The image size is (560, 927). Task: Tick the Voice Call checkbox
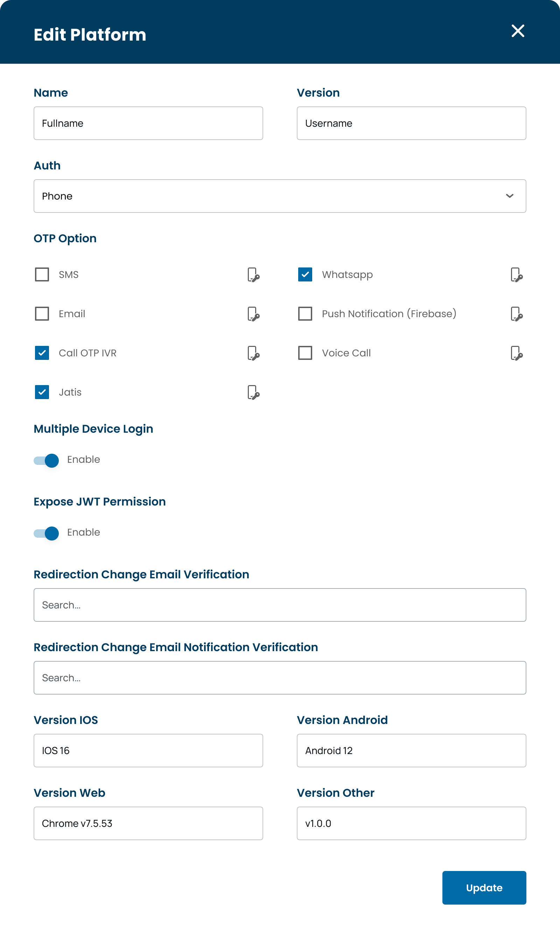pyautogui.click(x=305, y=353)
